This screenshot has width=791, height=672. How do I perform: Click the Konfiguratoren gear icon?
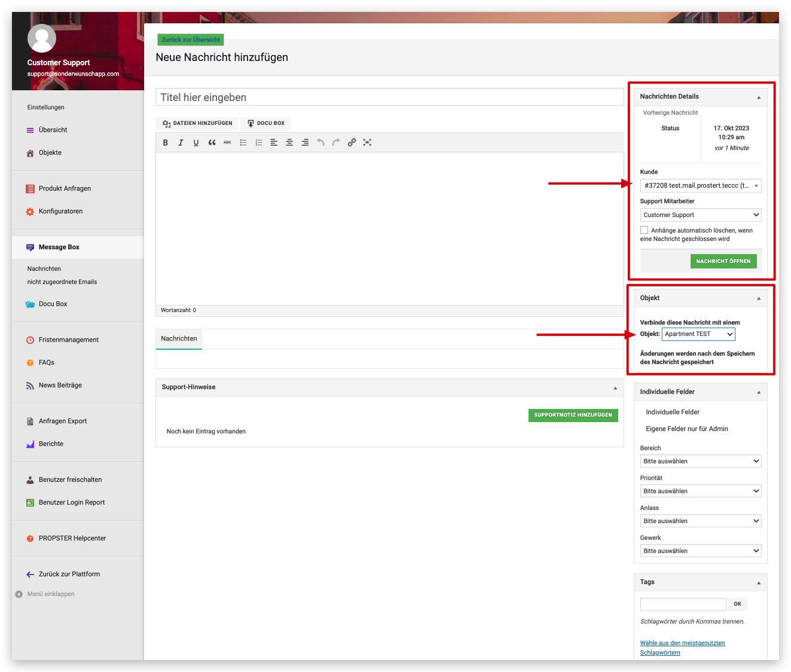30,212
